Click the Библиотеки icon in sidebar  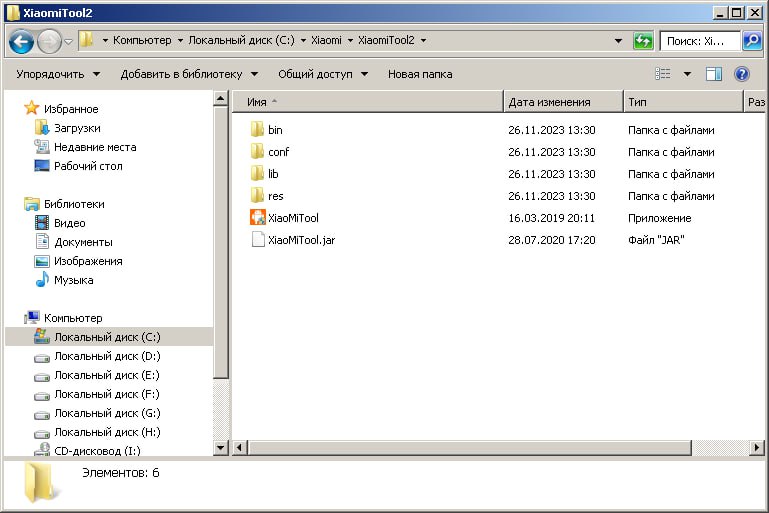click(x=31, y=204)
